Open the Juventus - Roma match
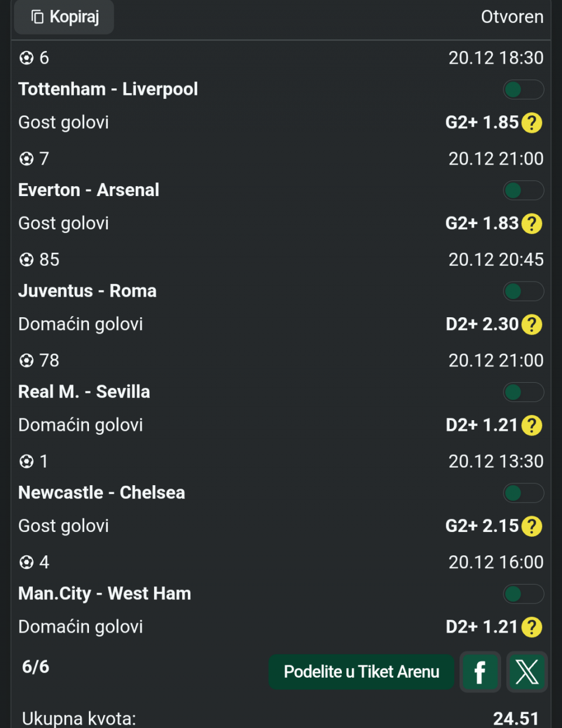 (x=87, y=291)
